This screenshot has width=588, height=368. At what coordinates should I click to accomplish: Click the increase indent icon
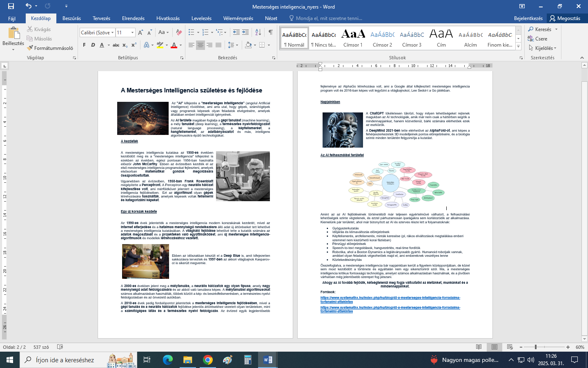pyautogui.click(x=245, y=32)
